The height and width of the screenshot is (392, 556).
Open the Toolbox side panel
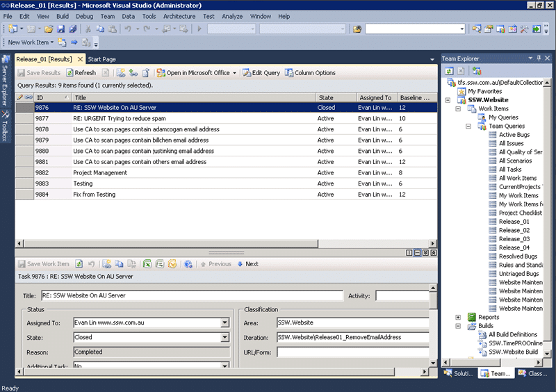tap(5, 126)
